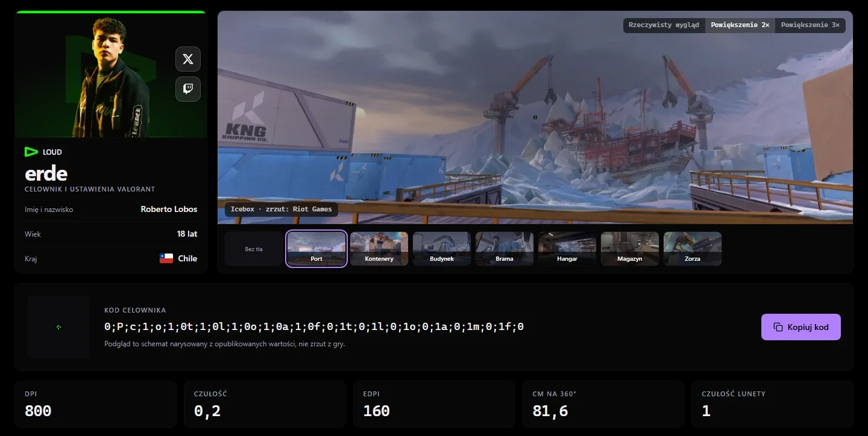This screenshot has width=868, height=436.
Task: Click the CM NA 360° value 81,6
Action: pos(550,411)
